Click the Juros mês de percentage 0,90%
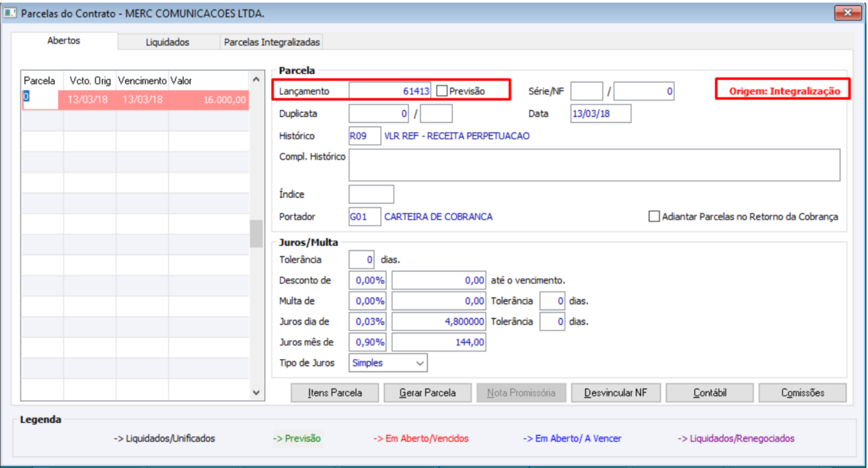Image resolution: width=868 pixels, height=468 pixels. click(367, 342)
